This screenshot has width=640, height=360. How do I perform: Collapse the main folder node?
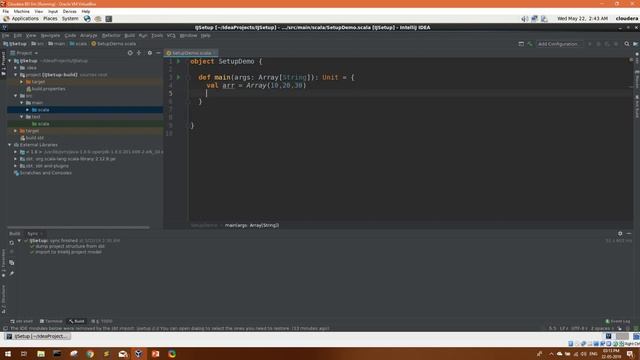(22, 103)
